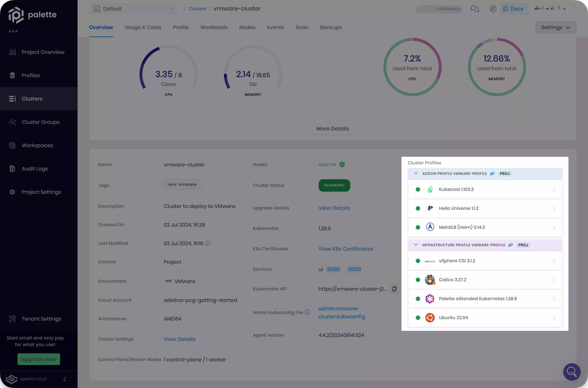Click link icon next to infrastructure profile name
Image resolution: width=588 pixels, height=388 pixels.
click(x=510, y=245)
